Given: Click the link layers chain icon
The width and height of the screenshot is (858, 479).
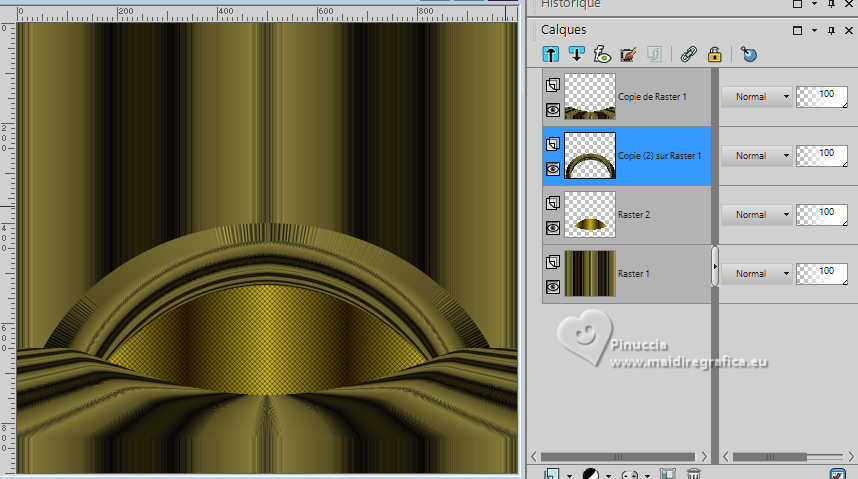Looking at the screenshot, I should (688, 54).
